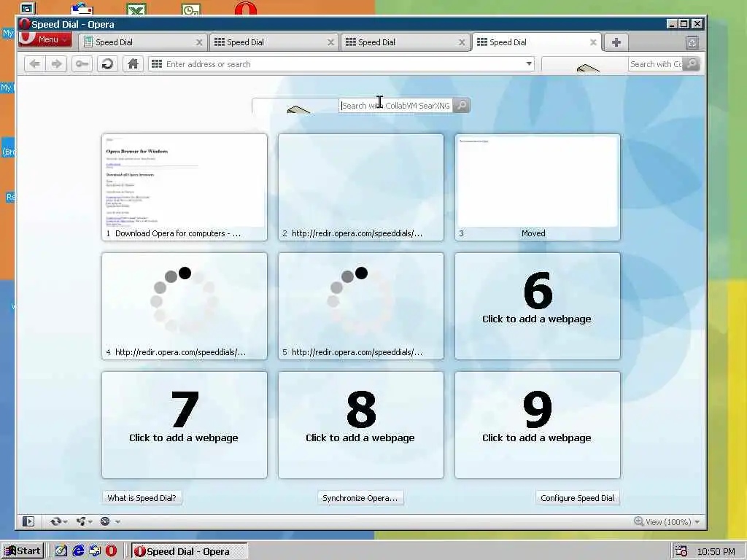
Task: Click the Opera Unite icon in status bar
Action: (81, 521)
